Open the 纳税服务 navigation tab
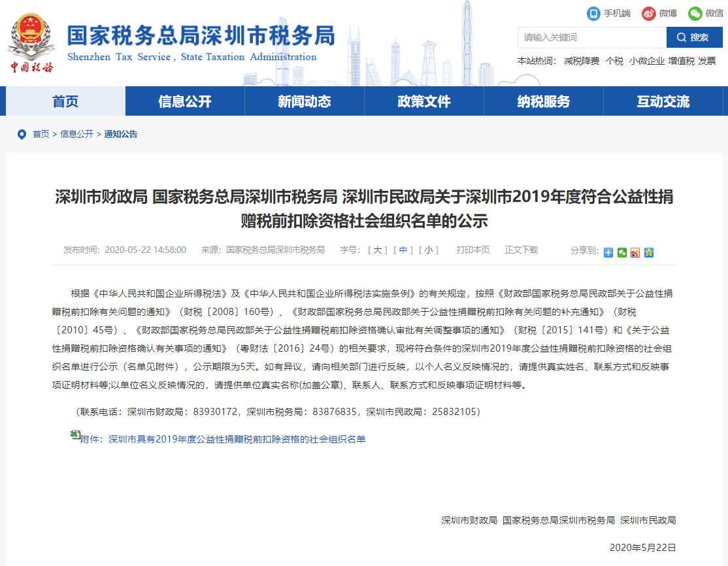728x566 pixels. (x=543, y=101)
